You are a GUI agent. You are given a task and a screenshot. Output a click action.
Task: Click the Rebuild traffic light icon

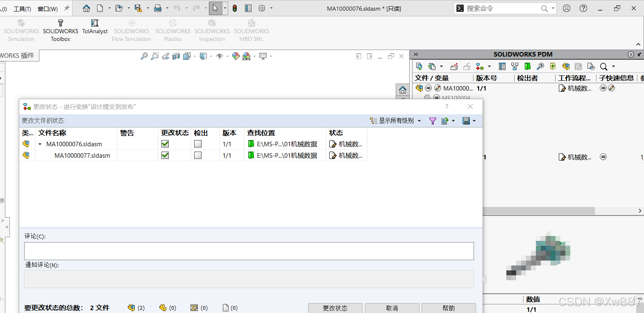235,8
